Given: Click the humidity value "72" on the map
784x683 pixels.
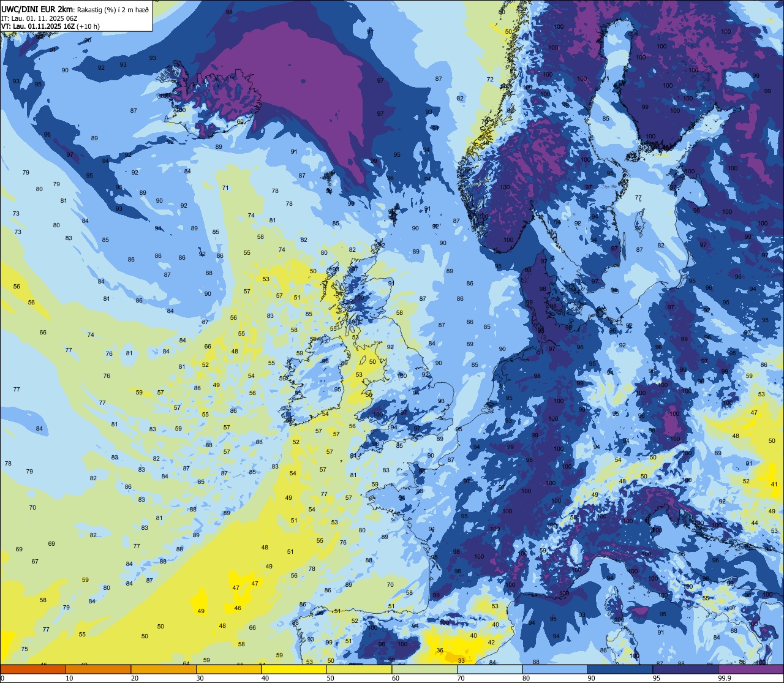Looking at the screenshot, I should [x=490, y=80].
